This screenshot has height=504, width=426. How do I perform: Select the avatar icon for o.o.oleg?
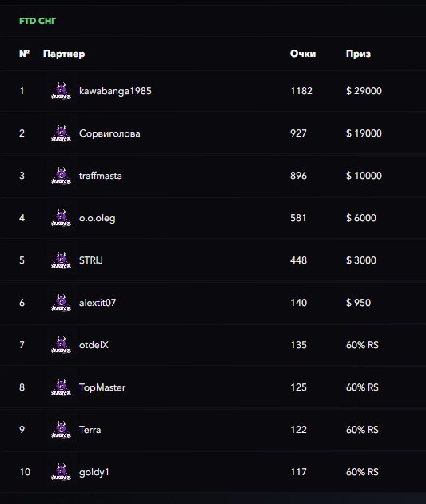pos(61,218)
